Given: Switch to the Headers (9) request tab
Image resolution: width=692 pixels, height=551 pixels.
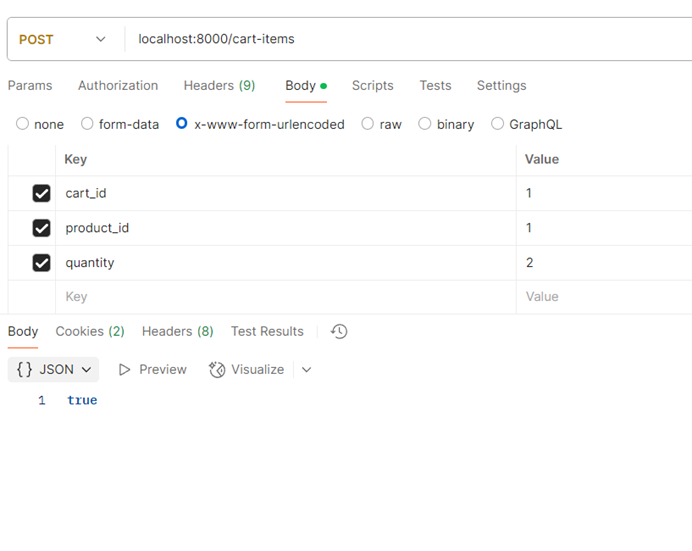Looking at the screenshot, I should coord(219,86).
